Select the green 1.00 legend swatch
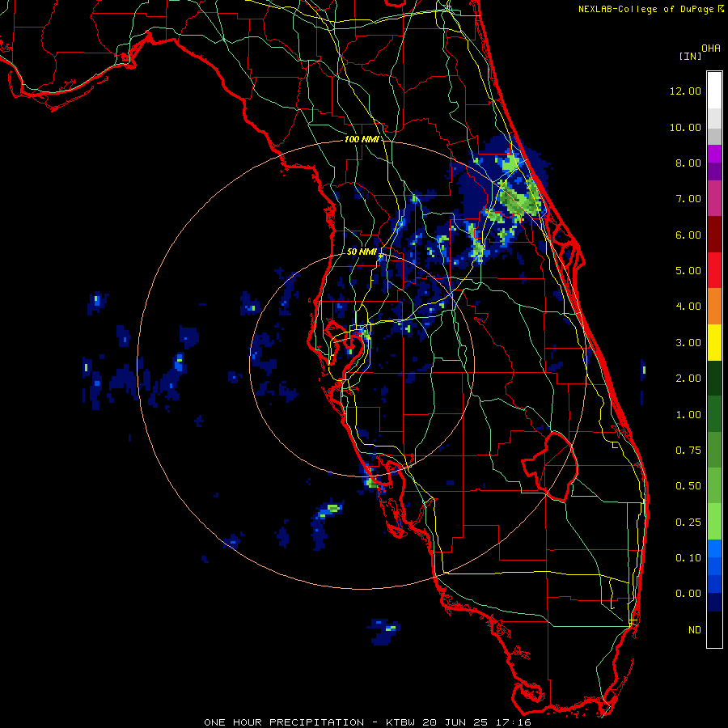728x728 pixels. pyautogui.click(x=714, y=414)
